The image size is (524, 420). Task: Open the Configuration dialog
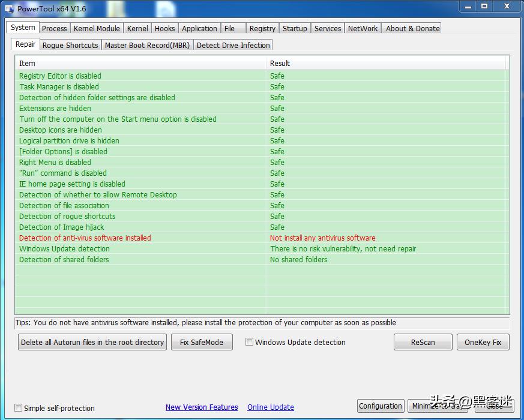tap(380, 406)
